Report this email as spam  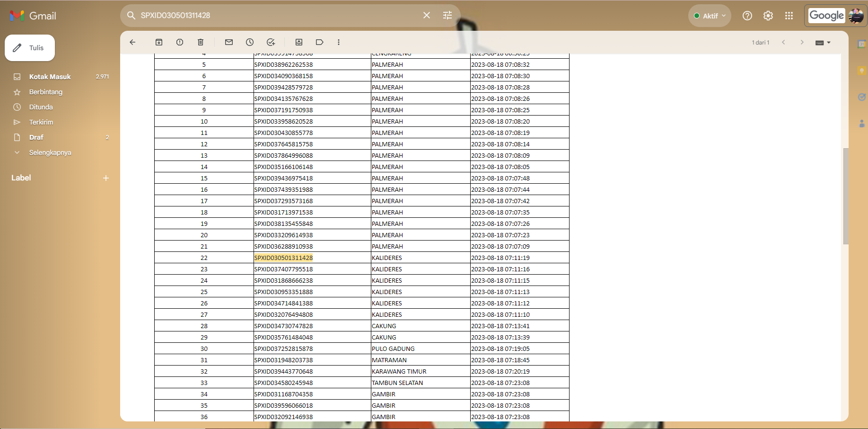click(180, 42)
